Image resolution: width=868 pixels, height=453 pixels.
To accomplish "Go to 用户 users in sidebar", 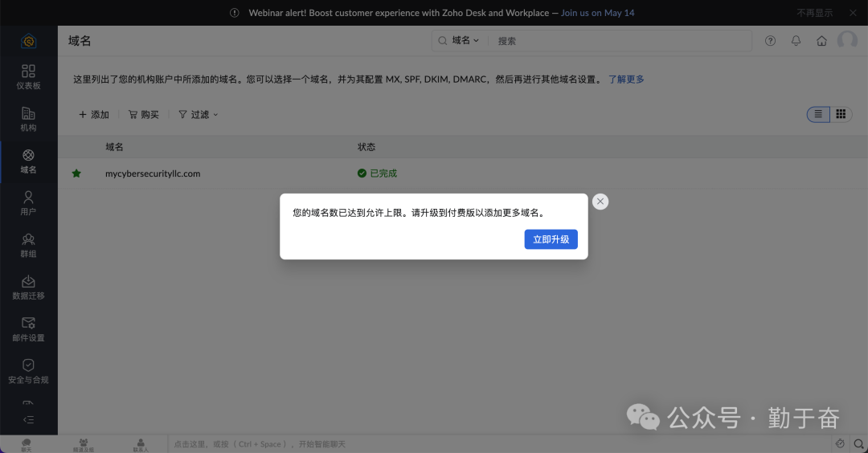I will pos(28,202).
